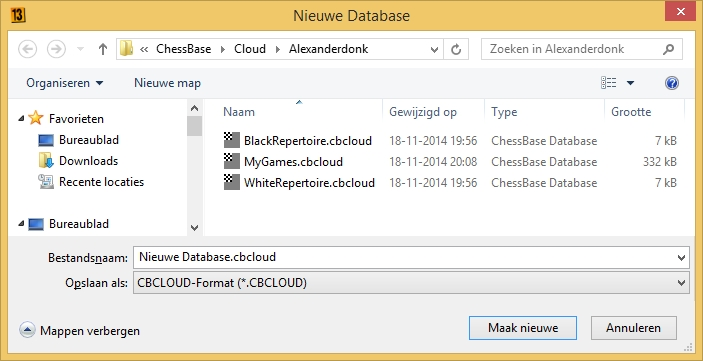This screenshot has width=703, height=361.
Task: Open the recent locations history arrow
Action: point(81,49)
